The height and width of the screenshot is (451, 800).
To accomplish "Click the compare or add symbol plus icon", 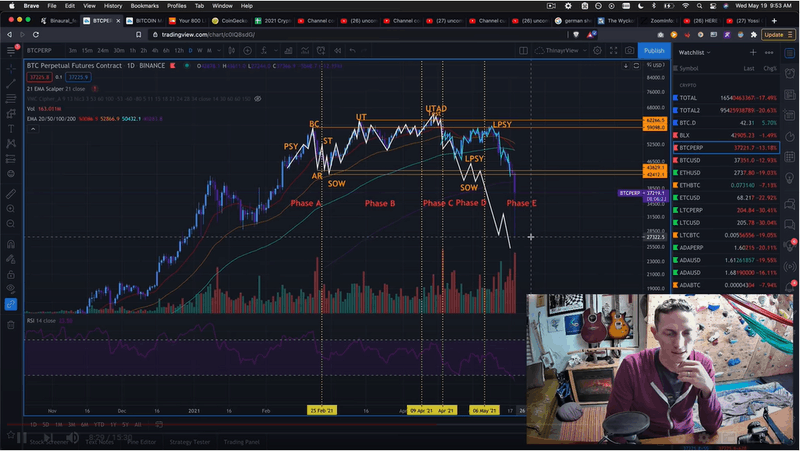I will pyautogui.click(x=247, y=51).
